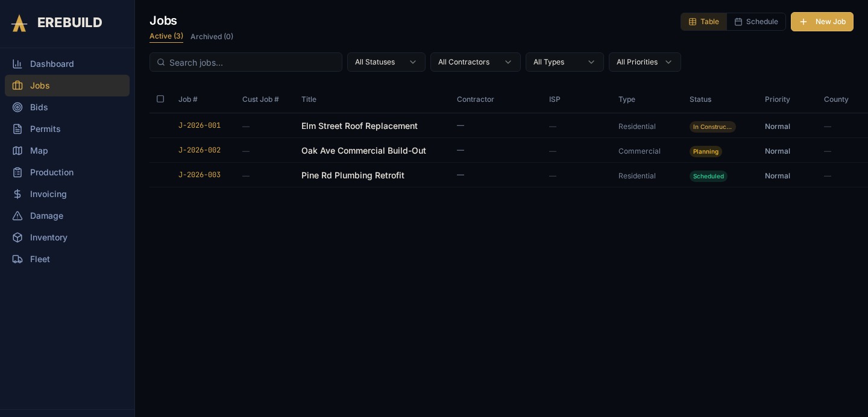This screenshot has height=417, width=868.
Task: Open the Map page
Action: (67, 151)
